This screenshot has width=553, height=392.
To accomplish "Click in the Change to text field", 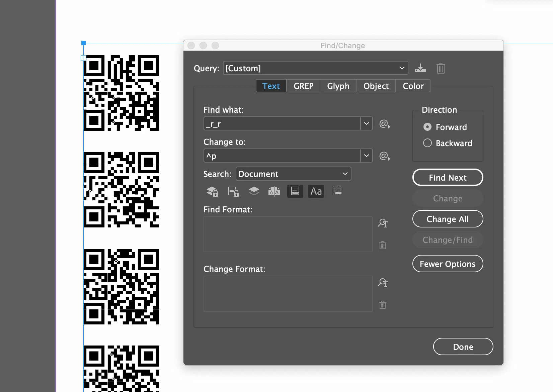I will 282,156.
